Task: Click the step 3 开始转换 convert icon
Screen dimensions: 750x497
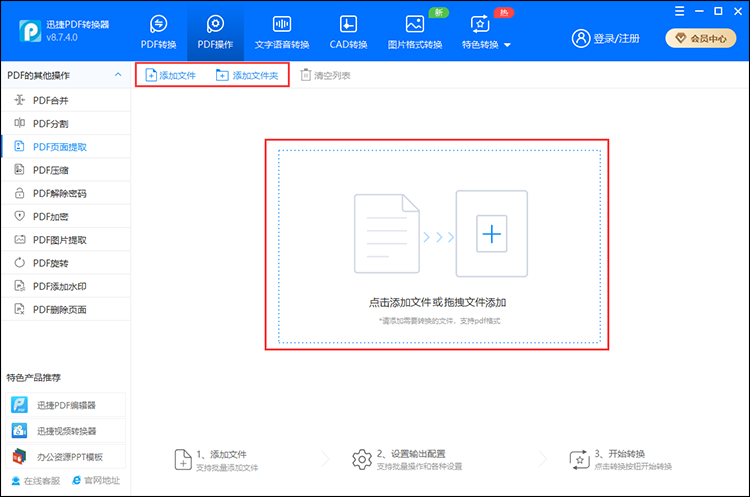Action: click(579, 460)
